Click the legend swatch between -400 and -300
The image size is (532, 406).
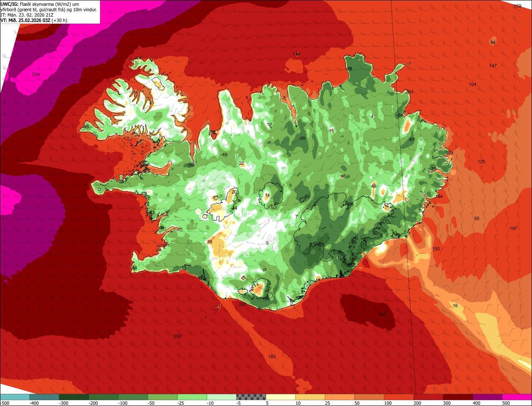pyautogui.click(x=44, y=397)
